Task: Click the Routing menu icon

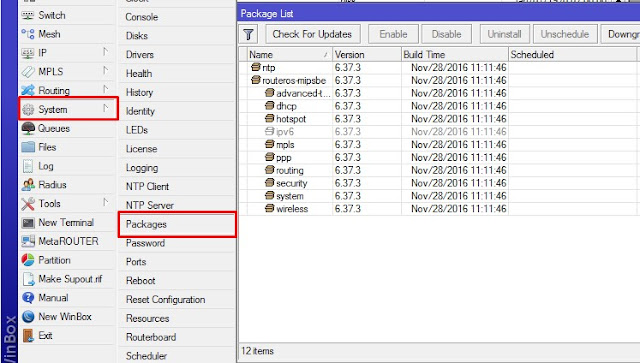Action: tap(28, 90)
